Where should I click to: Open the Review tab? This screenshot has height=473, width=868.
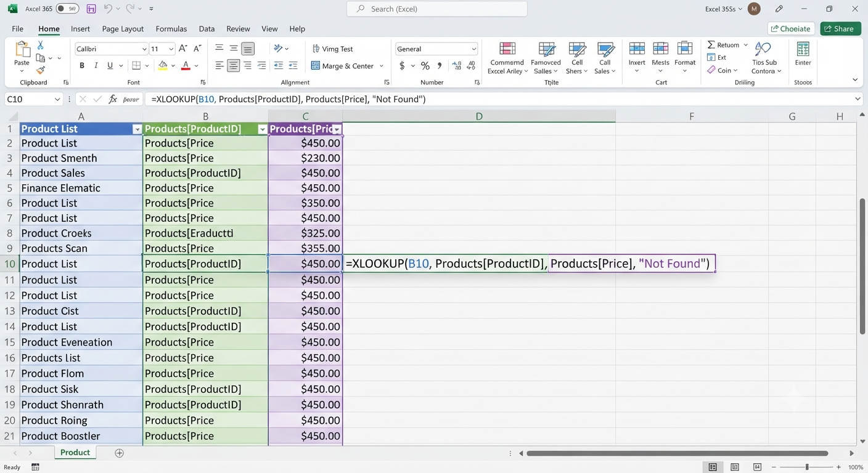238,29
